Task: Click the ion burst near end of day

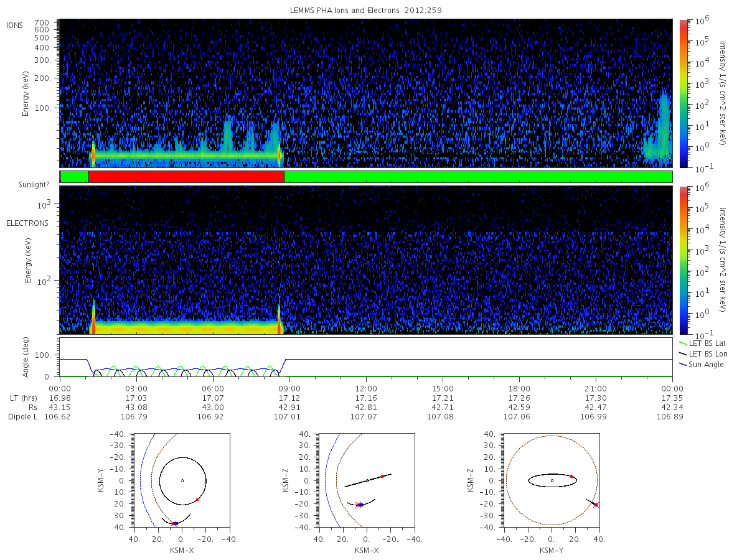Action: 657,129
